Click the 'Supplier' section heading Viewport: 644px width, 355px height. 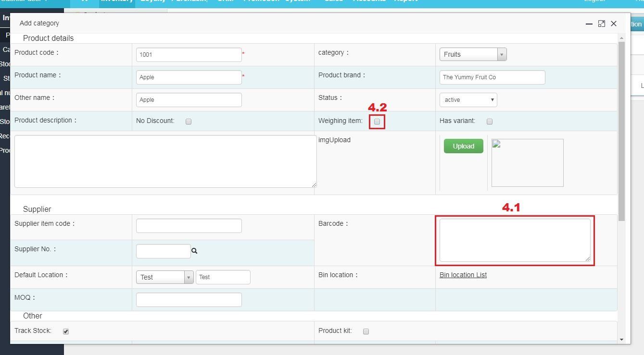click(x=37, y=209)
